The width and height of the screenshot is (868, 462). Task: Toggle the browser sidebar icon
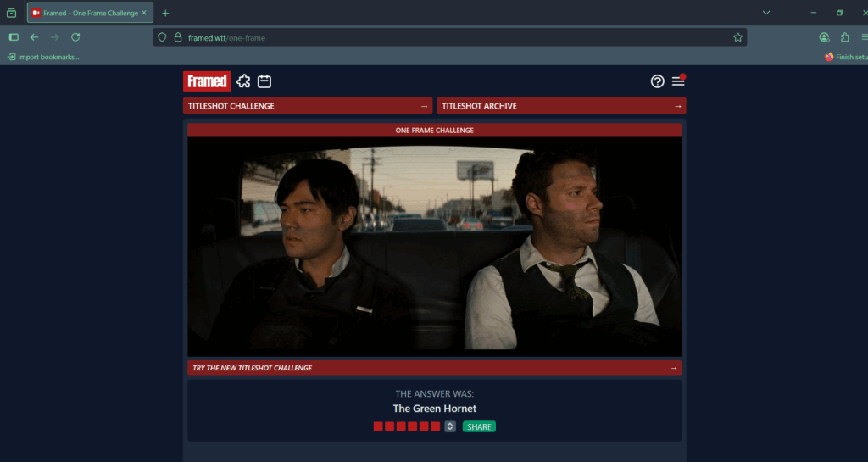(x=14, y=37)
